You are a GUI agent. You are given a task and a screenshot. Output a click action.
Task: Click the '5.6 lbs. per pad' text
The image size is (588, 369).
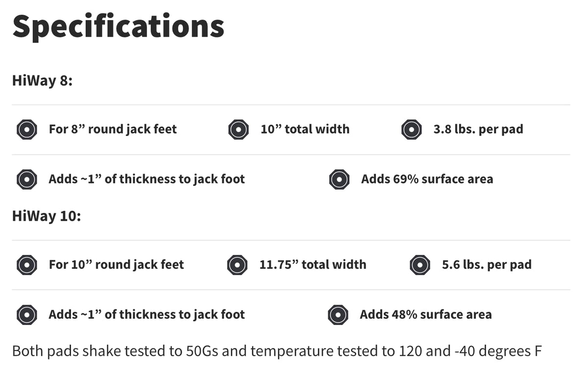pyautogui.click(x=486, y=265)
